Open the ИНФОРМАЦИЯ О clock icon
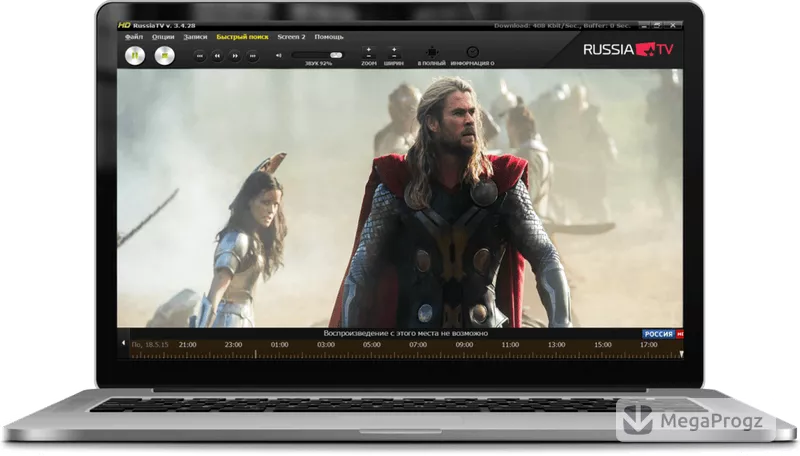Screen dimensions: 800x456 click(472, 52)
